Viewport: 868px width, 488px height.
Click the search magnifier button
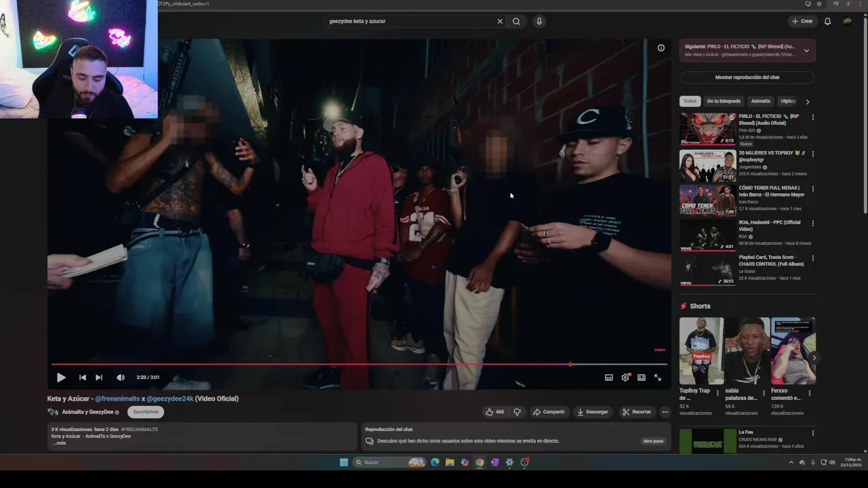pos(517,21)
